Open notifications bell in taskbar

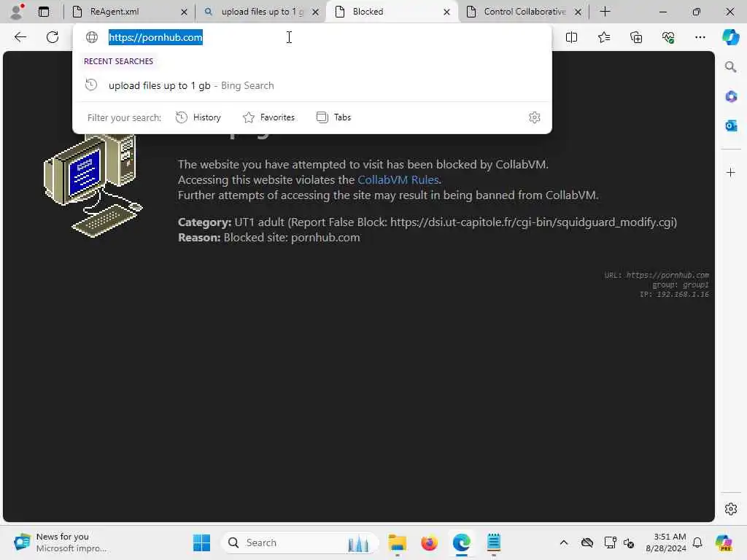(x=697, y=542)
